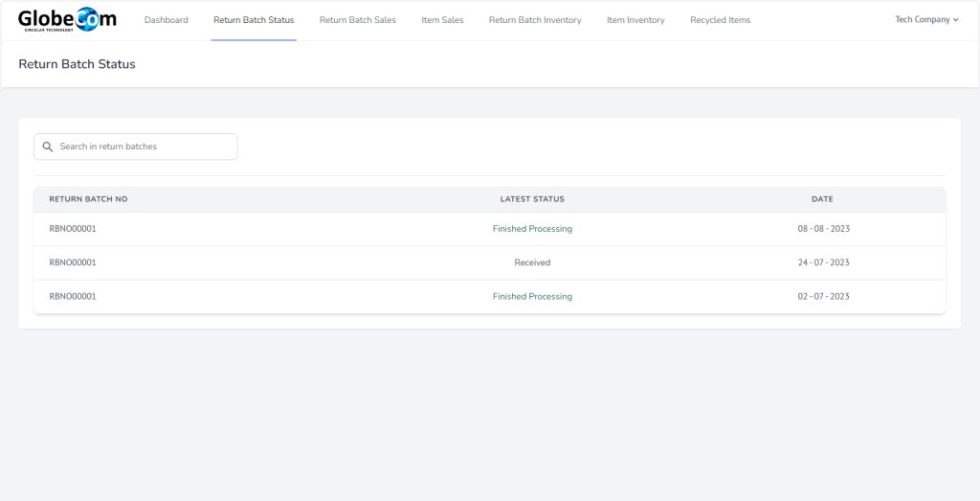Go to the Item Sales tab
The image size is (980, 501).
click(442, 20)
